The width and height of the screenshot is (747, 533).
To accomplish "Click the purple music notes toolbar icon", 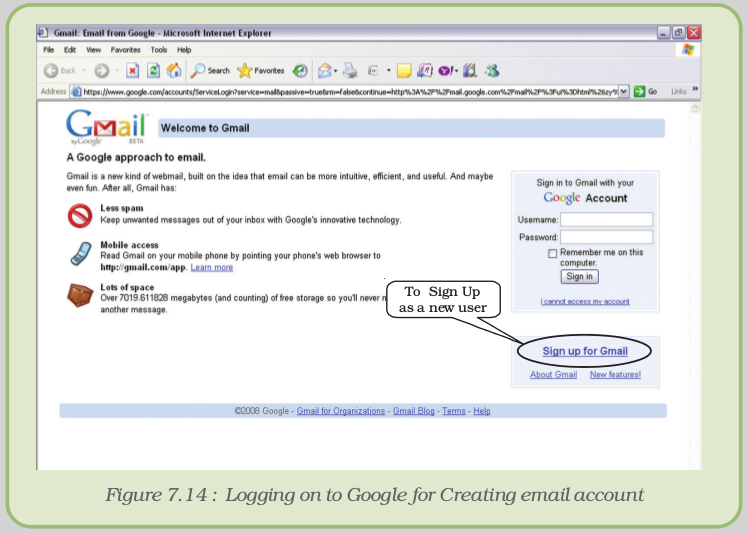I will pyautogui.click(x=424, y=71).
